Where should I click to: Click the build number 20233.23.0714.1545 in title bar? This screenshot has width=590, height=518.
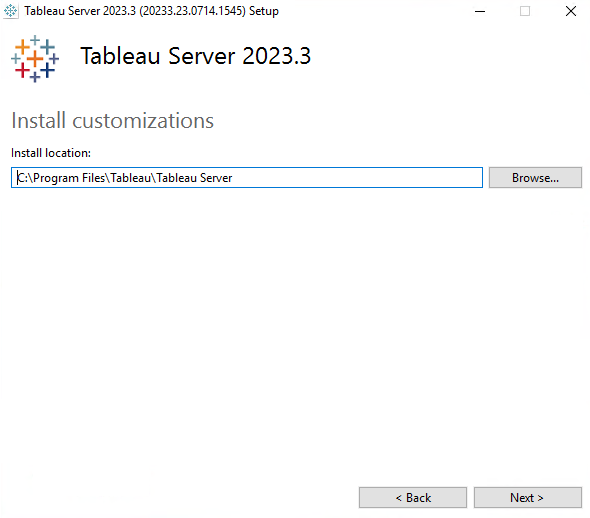192,11
